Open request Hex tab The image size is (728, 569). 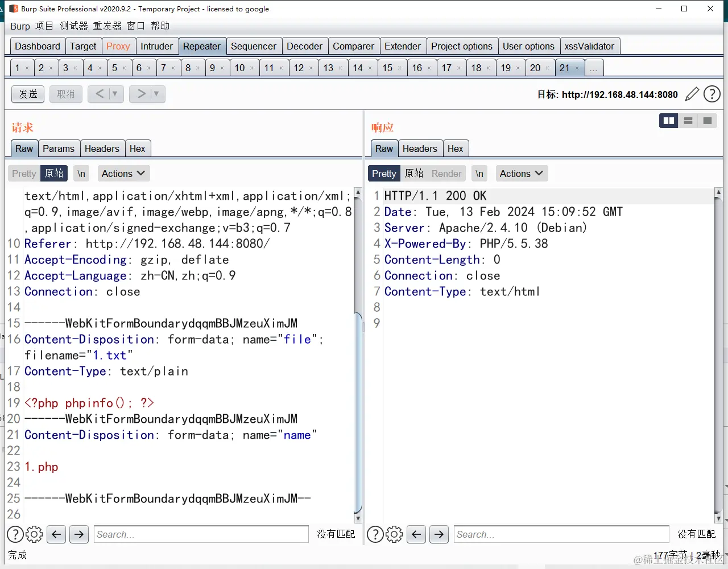tap(137, 149)
